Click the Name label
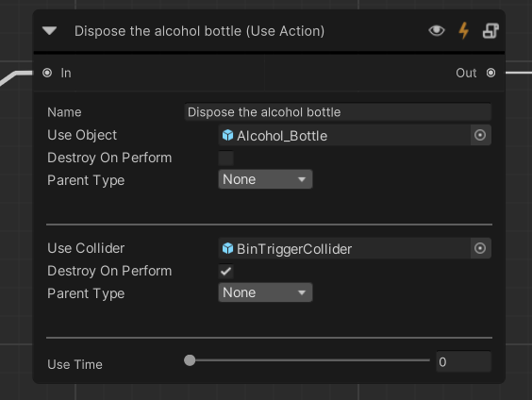The height and width of the screenshot is (400, 532). (64, 112)
